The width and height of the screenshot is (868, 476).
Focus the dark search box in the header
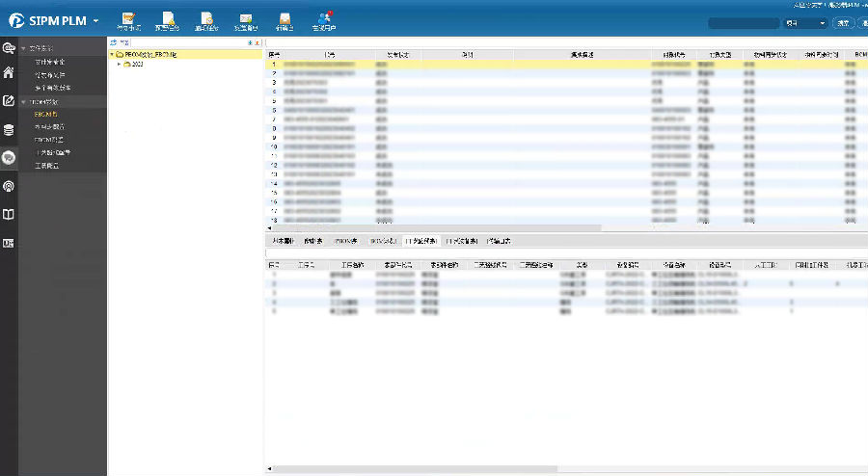coord(744,23)
